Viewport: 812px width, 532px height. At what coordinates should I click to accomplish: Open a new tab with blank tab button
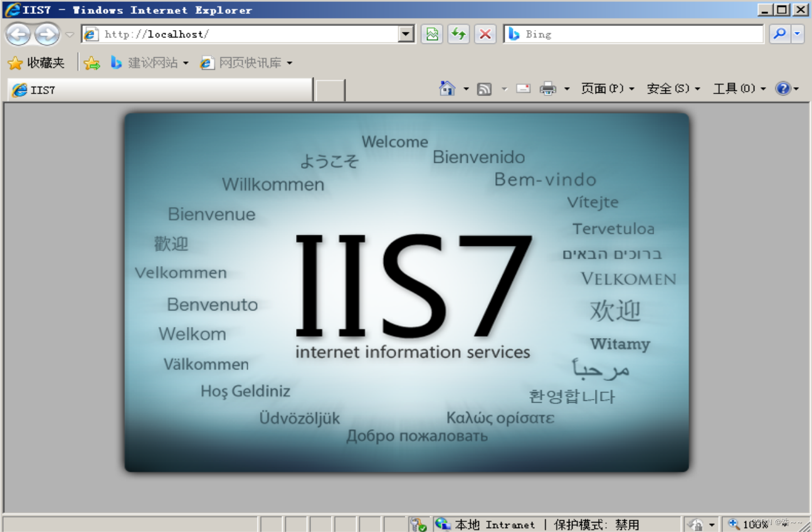point(330,90)
